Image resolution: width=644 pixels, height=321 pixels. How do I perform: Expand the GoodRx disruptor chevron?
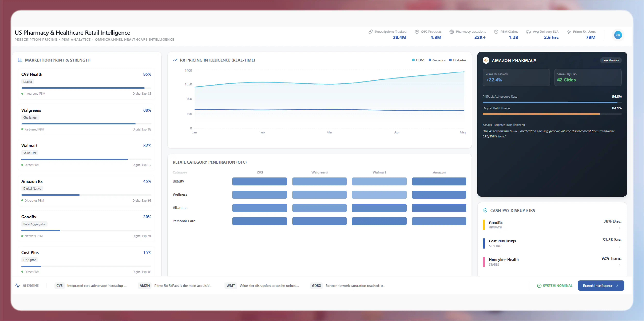[619, 228]
